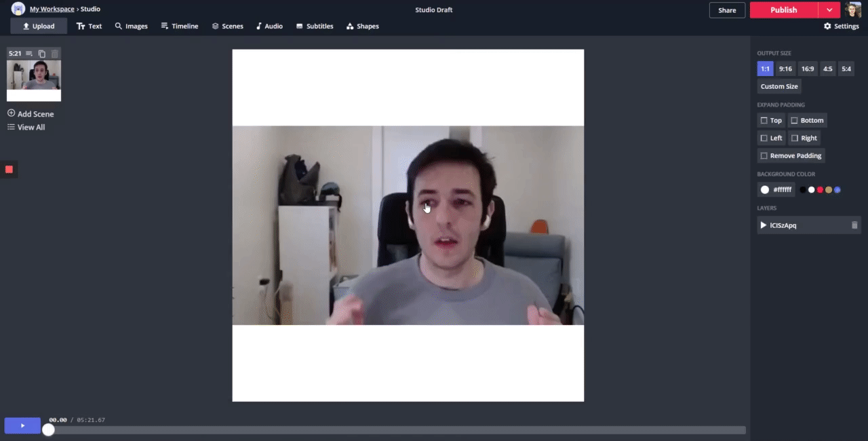868x441 pixels.
Task: Expand the Publish dropdown arrow
Action: [x=829, y=10]
